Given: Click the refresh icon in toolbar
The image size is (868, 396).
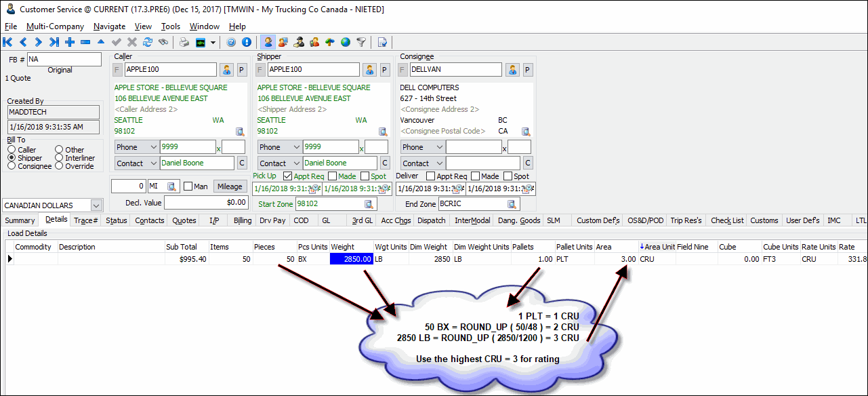Looking at the screenshot, I should [148, 42].
